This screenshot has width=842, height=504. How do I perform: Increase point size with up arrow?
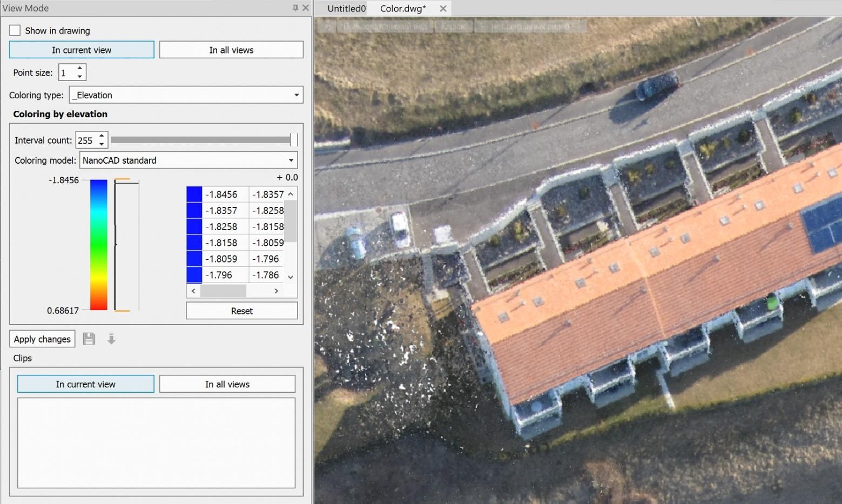(x=80, y=68)
